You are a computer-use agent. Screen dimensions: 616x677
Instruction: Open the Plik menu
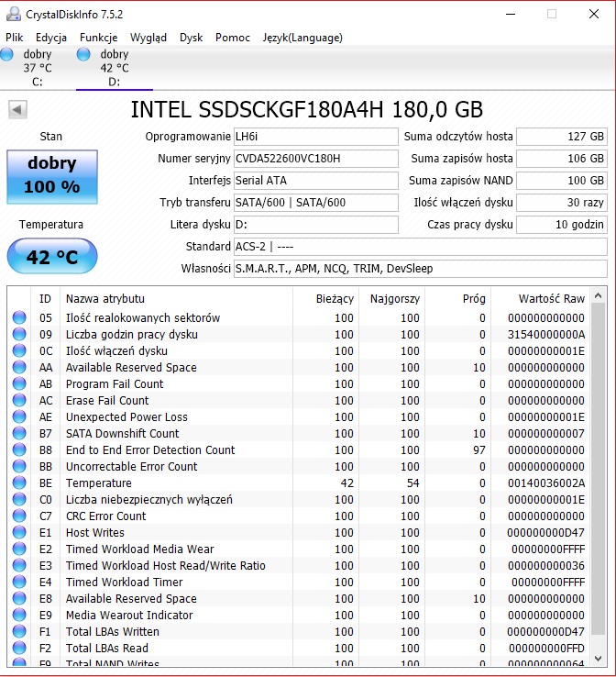tap(15, 38)
